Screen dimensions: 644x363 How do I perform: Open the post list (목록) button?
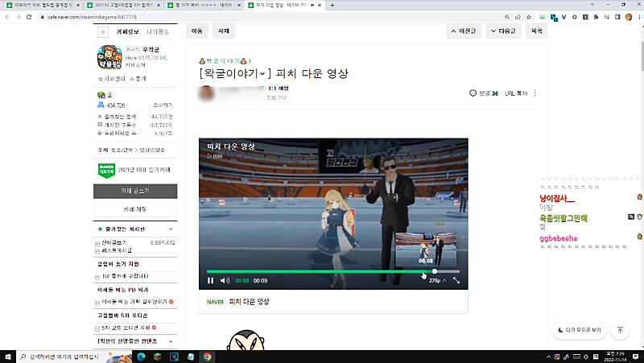(x=537, y=31)
